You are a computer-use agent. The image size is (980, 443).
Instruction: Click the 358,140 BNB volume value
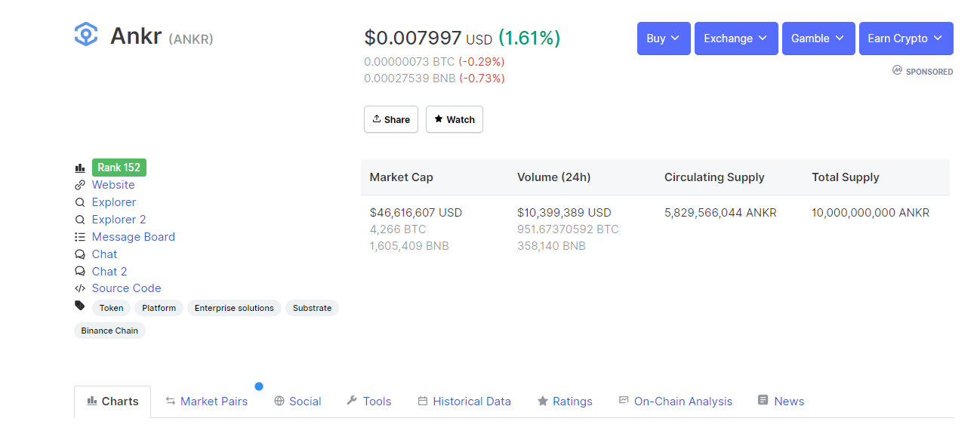551,246
